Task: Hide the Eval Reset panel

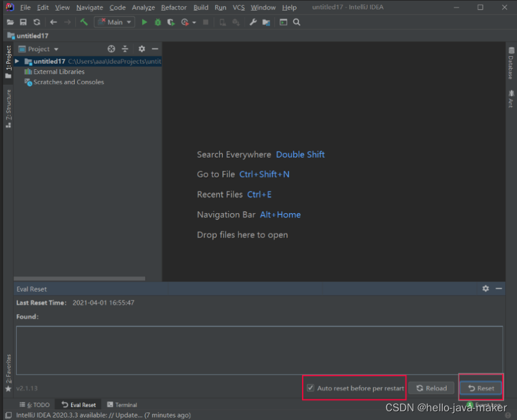Action: pyautogui.click(x=499, y=289)
